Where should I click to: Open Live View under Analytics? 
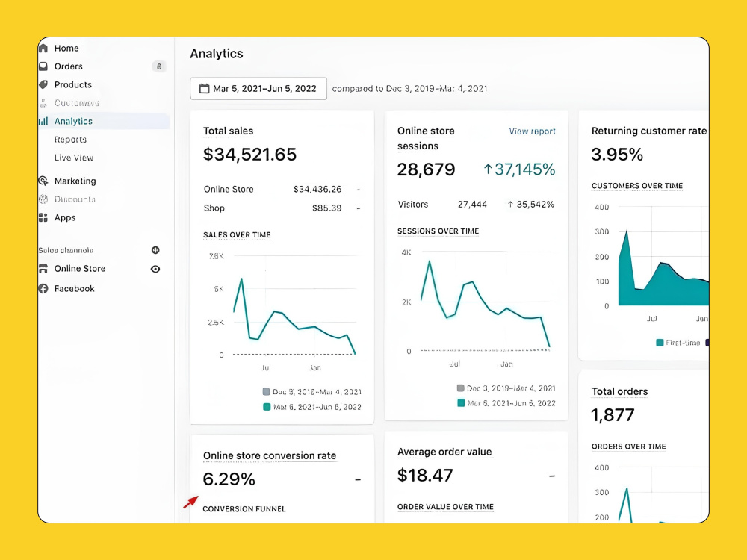[74, 158]
